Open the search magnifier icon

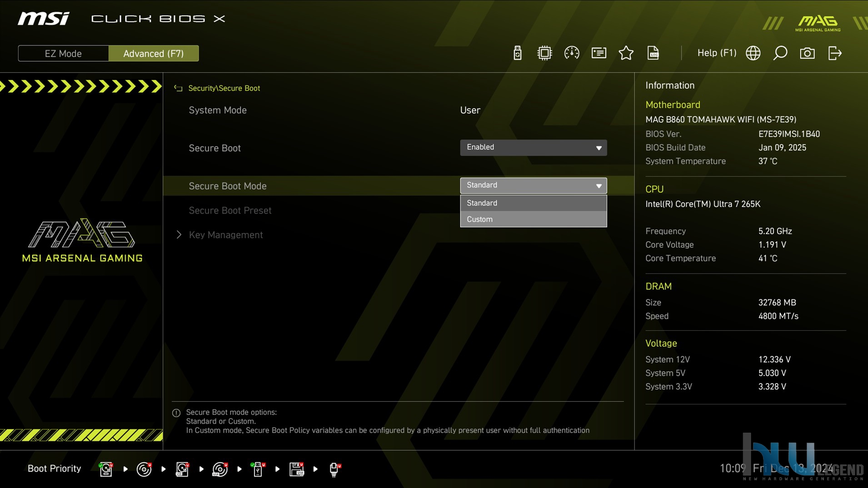point(780,53)
